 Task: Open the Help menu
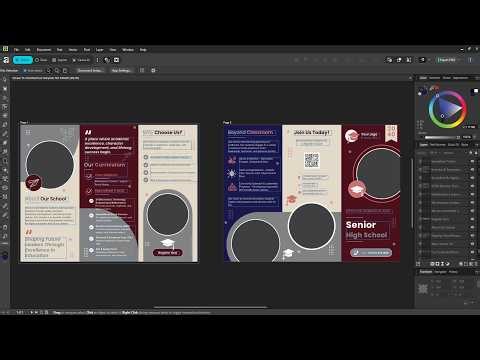point(143,50)
